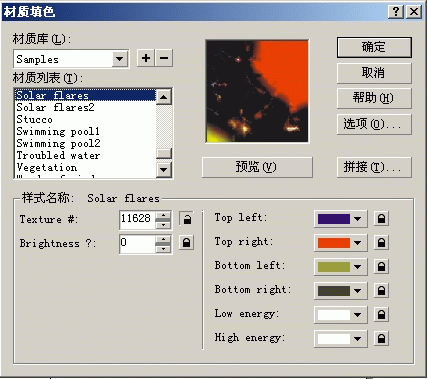The height and width of the screenshot is (379, 428).
Task: Click the minus button beside the Samples library
Action: pos(164,58)
